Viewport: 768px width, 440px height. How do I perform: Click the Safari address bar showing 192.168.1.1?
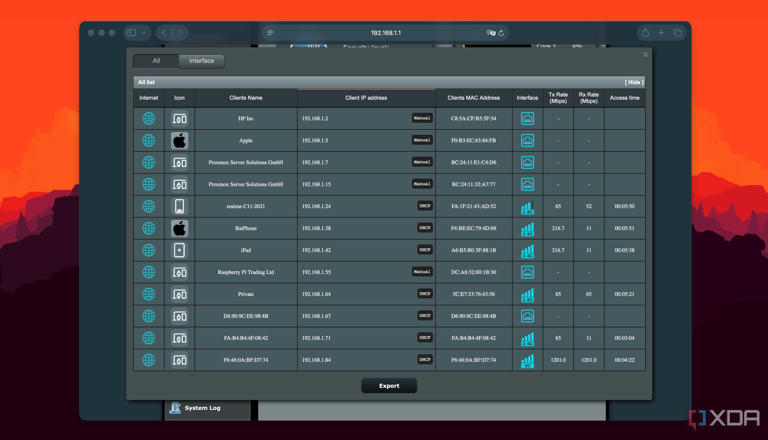coord(386,33)
